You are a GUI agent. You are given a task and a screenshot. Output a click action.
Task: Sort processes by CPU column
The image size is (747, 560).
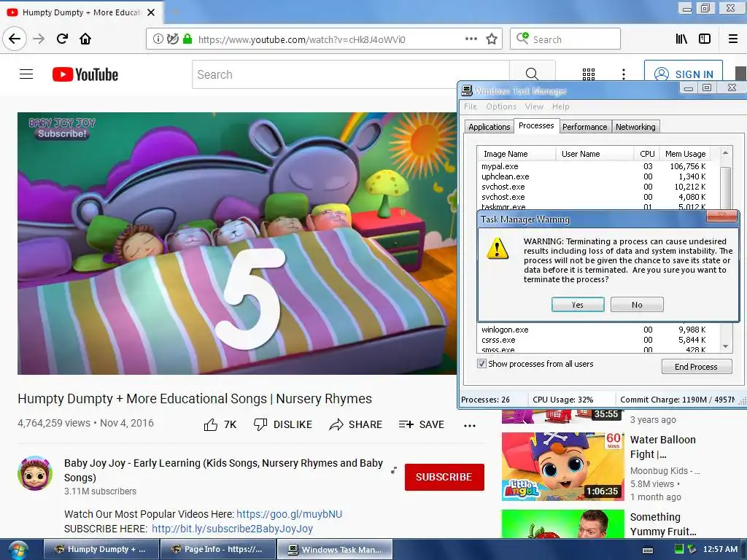[x=647, y=154]
